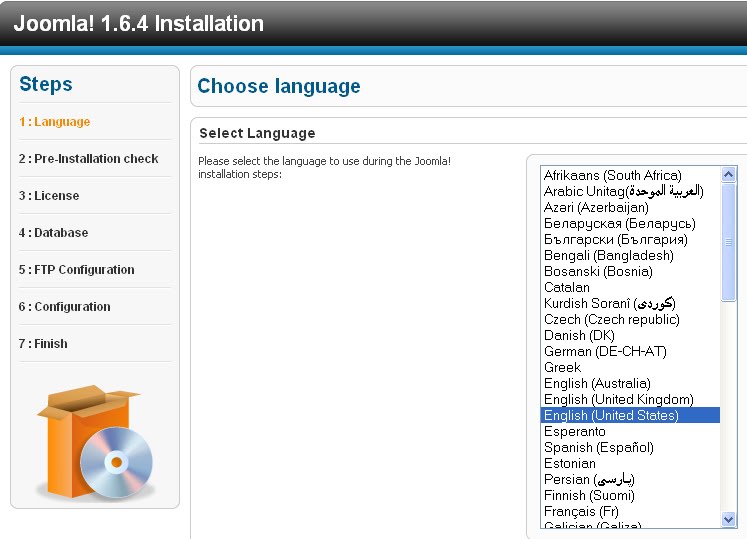The image size is (747, 539).
Task: Choose Esperanto language
Action: [630, 432]
